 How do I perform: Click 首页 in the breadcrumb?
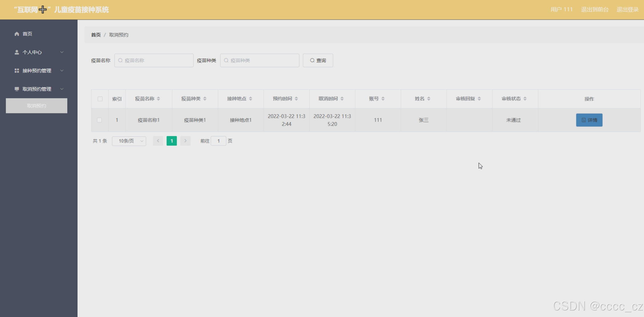96,35
